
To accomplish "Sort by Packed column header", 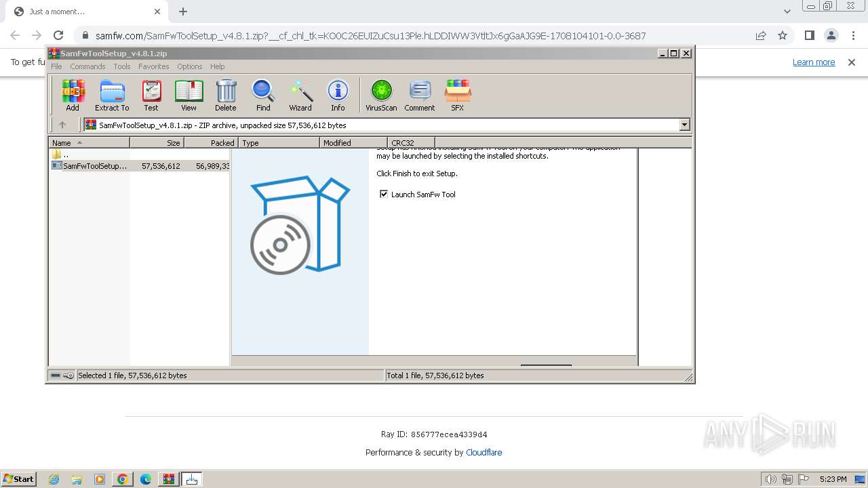I will [211, 142].
